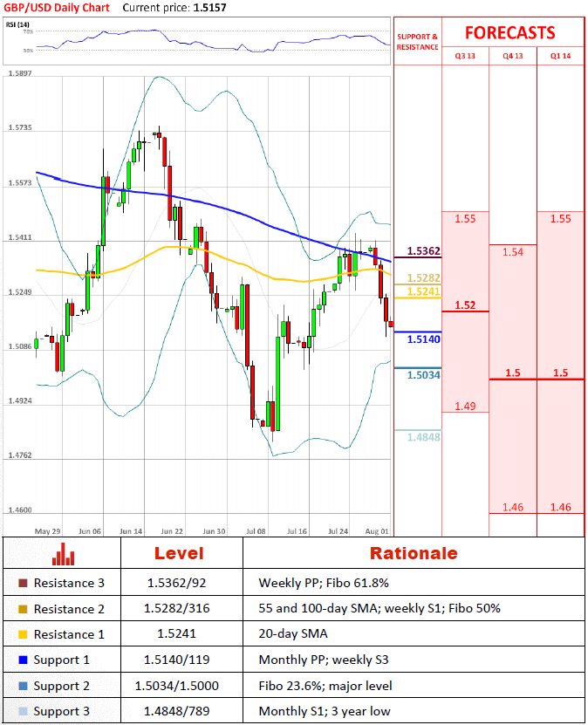This screenshot has width=588, height=725.
Task: Click the Fibo 23.6%; major level rationale
Action: click(x=325, y=686)
